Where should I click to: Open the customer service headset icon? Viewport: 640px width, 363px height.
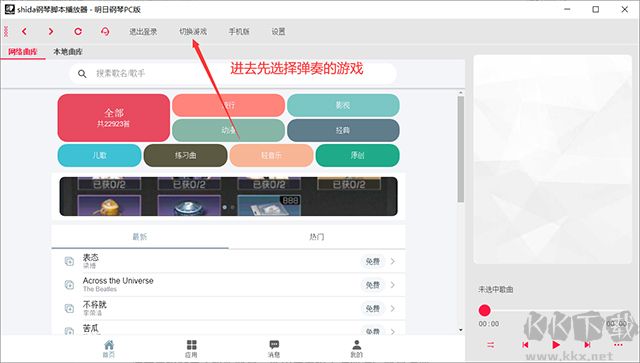tap(105, 31)
